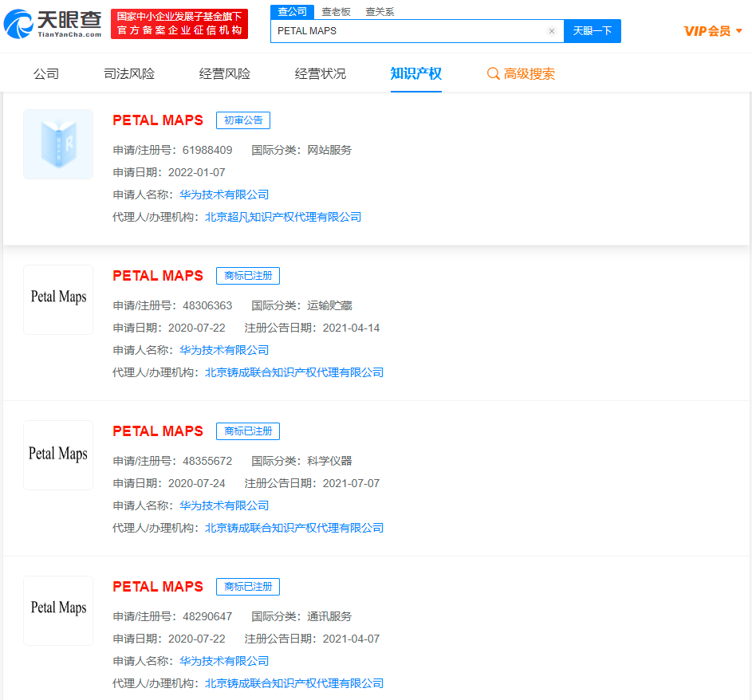Click inside the PETAL MAPS search input field
This screenshot has height=700, width=752.
399,30
